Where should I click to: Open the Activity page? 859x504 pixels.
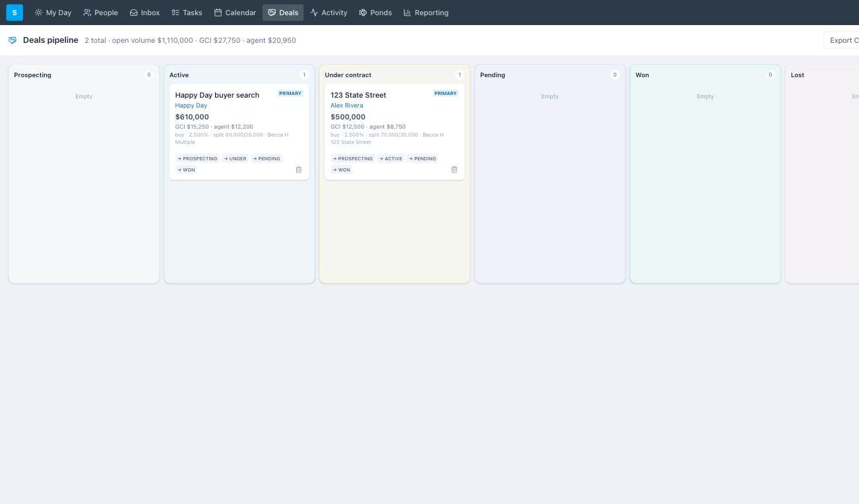pos(329,13)
